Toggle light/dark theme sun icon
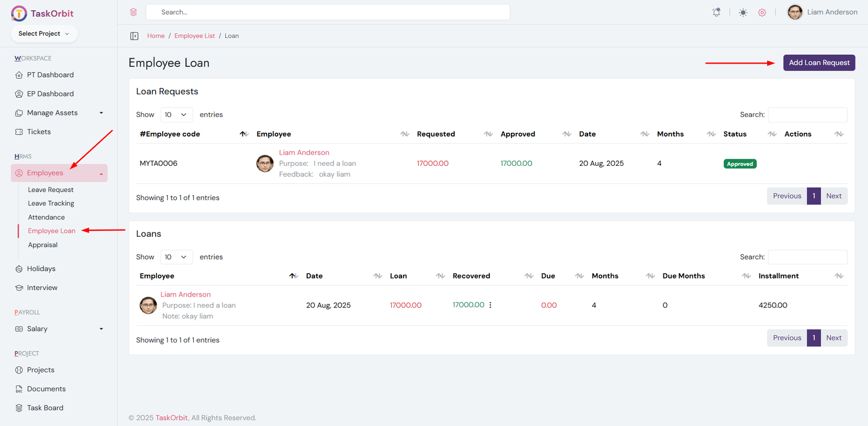This screenshot has height=426, width=868. tap(743, 12)
